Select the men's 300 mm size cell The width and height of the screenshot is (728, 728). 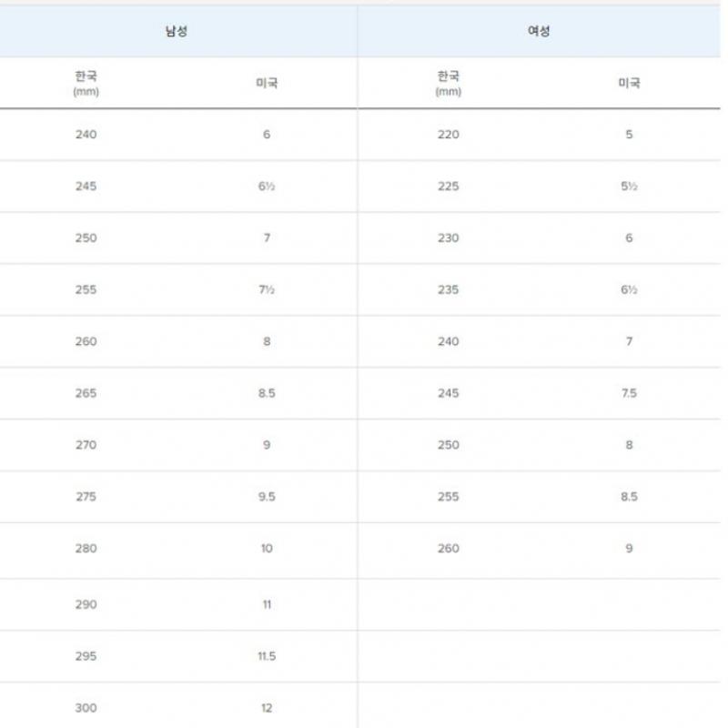tap(86, 708)
